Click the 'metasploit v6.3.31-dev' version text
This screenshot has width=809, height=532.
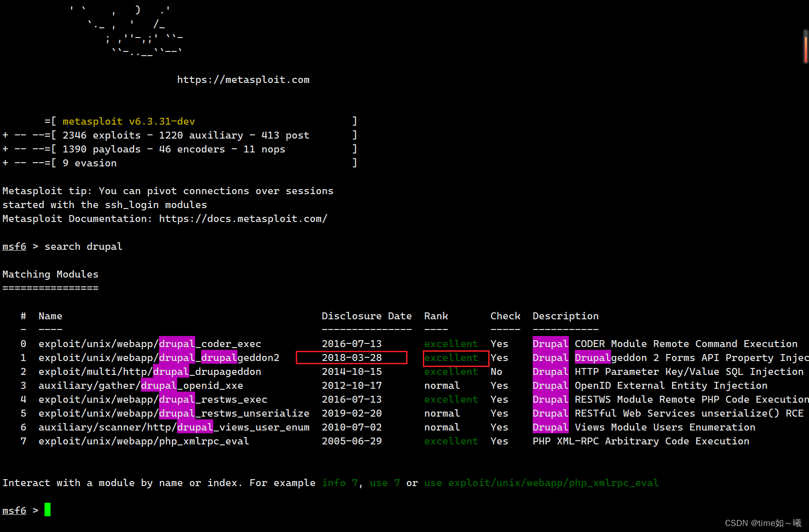129,121
